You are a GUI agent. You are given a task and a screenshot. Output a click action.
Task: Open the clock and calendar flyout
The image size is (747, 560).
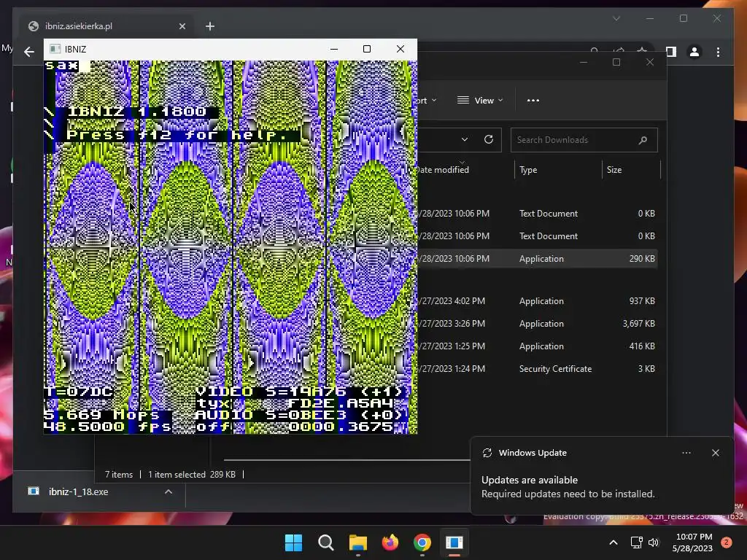point(692,542)
